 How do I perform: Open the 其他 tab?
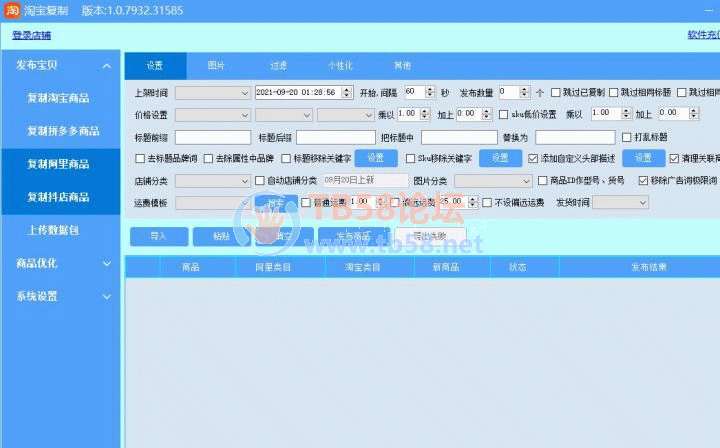(x=402, y=66)
